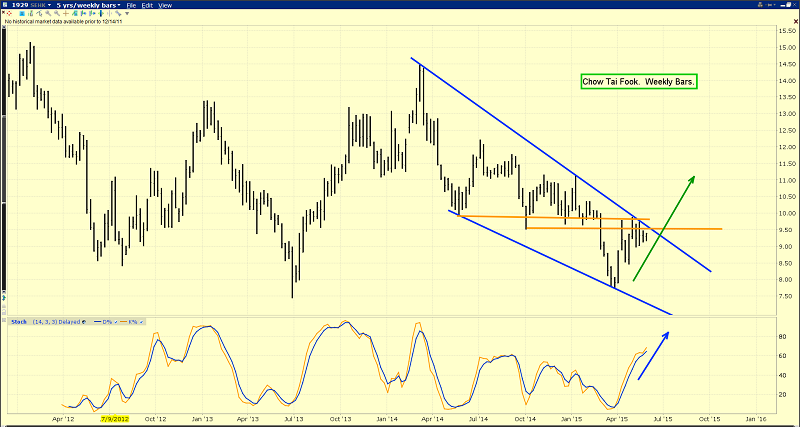Click the highlighted 7/9/2012 date marker
Viewport: 800px width, 427px height.
click(115, 419)
